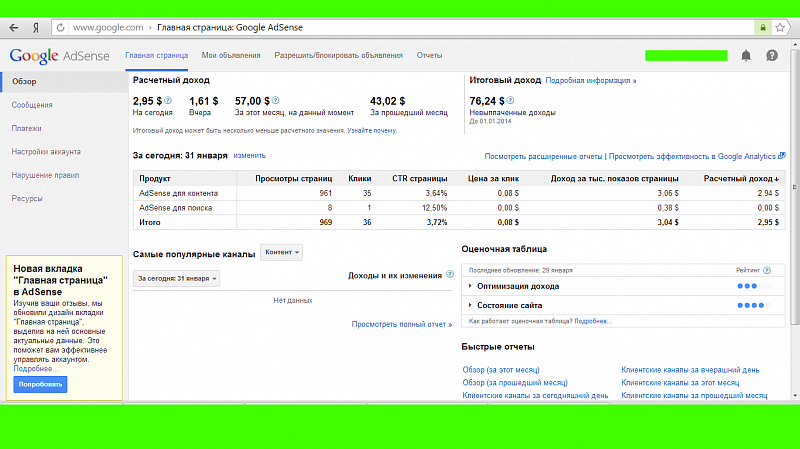The image size is (800, 449).
Task: Click the CTR страницы column header
Action: [419, 179]
